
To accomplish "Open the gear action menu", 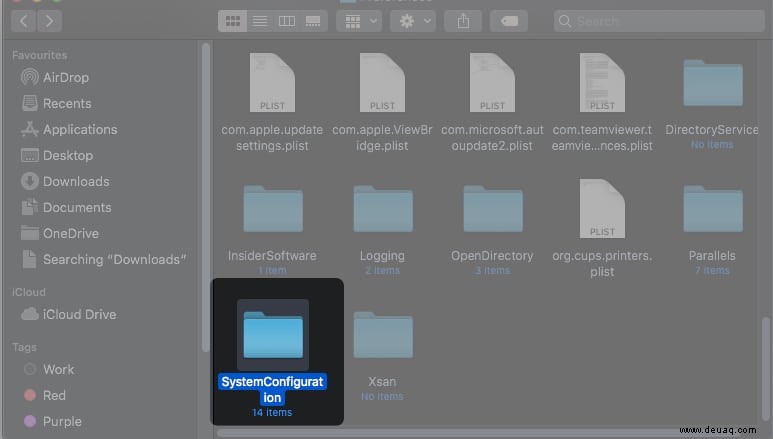I will [x=413, y=21].
